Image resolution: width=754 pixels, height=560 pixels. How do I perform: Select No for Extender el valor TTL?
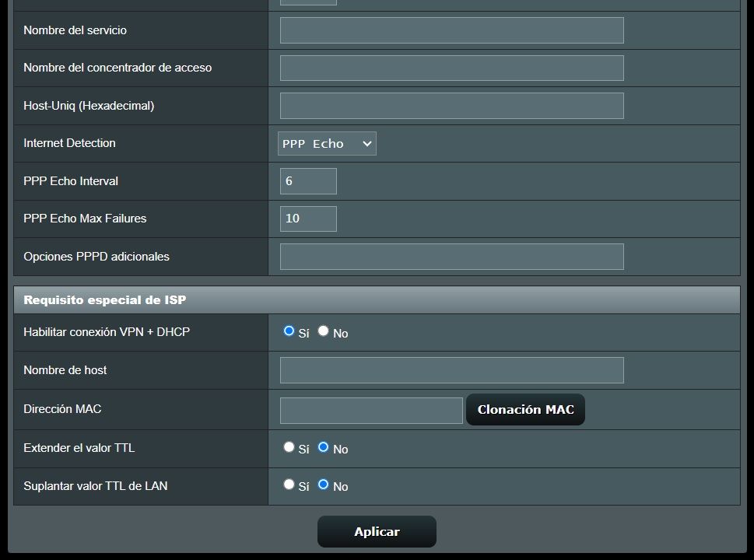point(323,447)
